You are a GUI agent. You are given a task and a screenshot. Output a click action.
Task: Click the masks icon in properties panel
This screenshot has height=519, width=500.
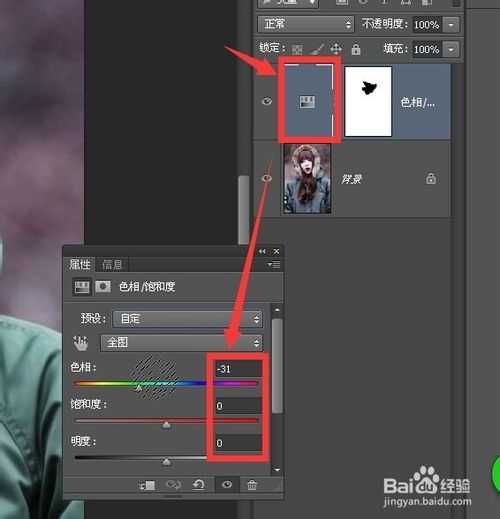click(x=103, y=287)
